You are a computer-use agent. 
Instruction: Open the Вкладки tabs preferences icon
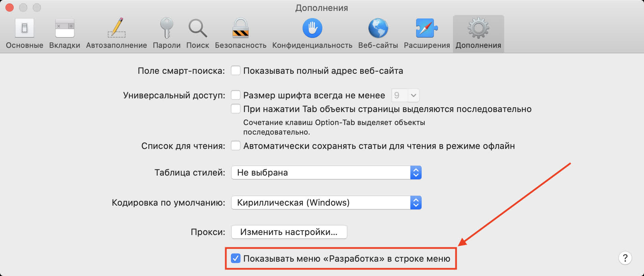(64, 28)
